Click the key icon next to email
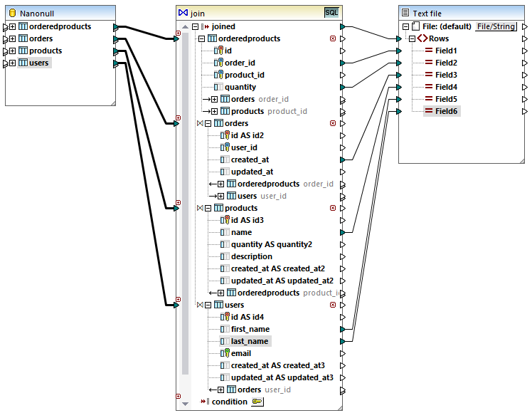This screenshot has height=413, width=532. pos(225,353)
